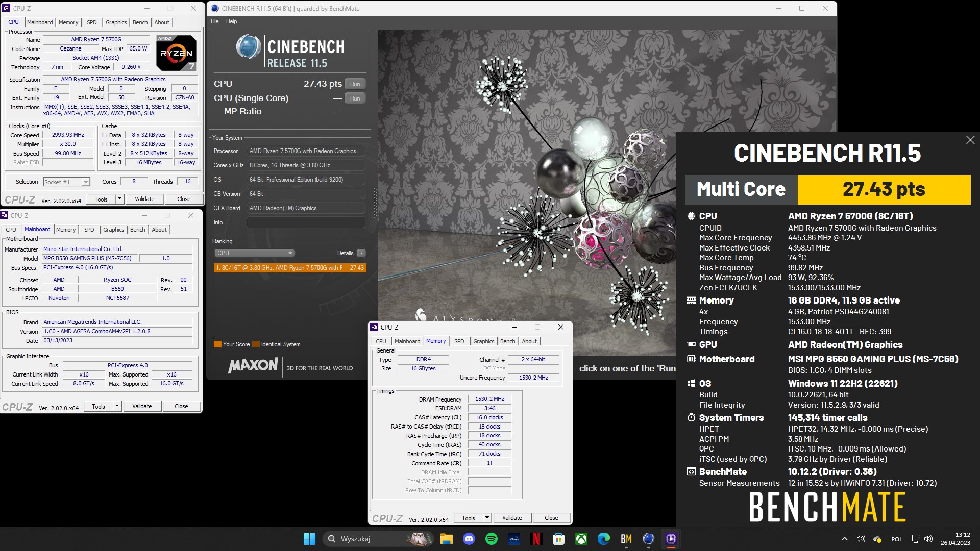Run the Cinebench CPU multi-core test
The height and width of the screenshot is (551, 980).
coord(355,84)
